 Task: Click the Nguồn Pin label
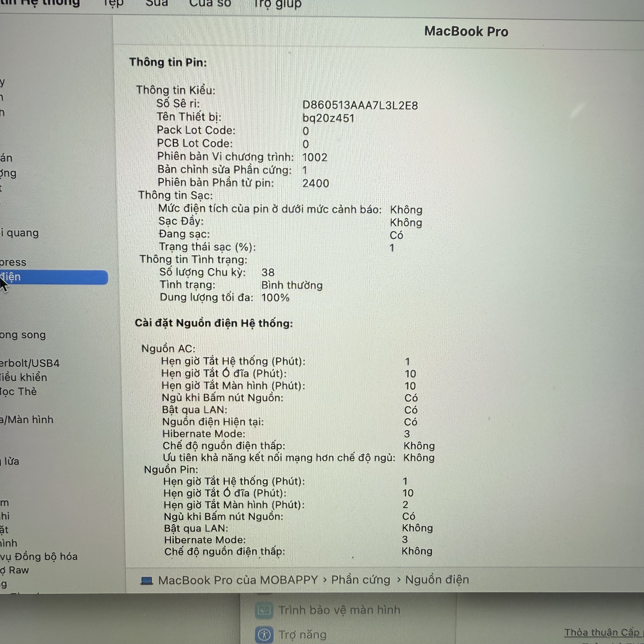[x=171, y=469]
